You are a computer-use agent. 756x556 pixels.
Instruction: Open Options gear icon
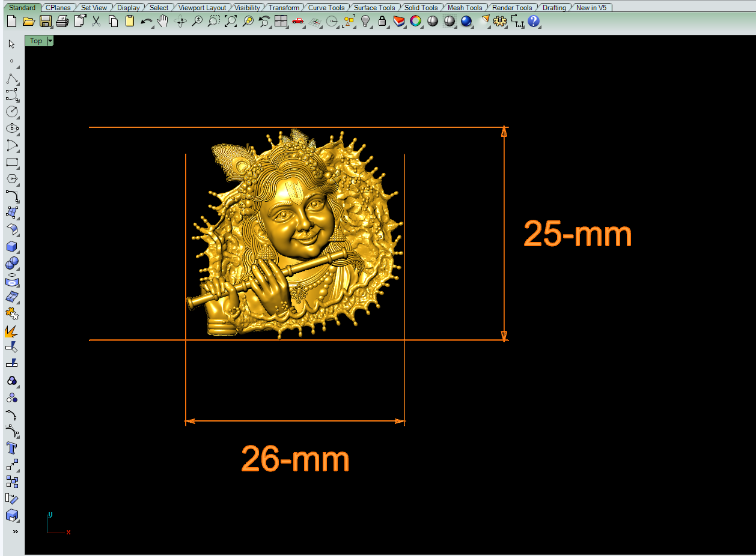500,21
